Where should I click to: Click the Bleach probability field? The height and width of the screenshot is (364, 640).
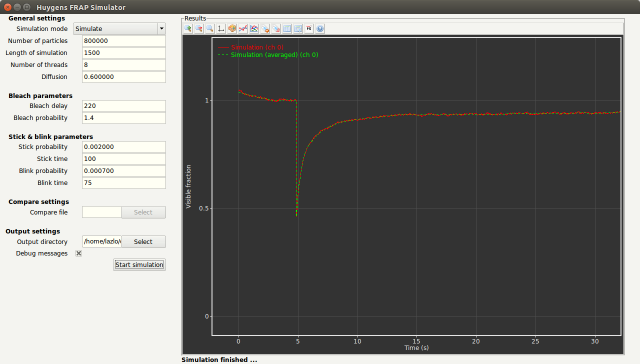coord(123,118)
